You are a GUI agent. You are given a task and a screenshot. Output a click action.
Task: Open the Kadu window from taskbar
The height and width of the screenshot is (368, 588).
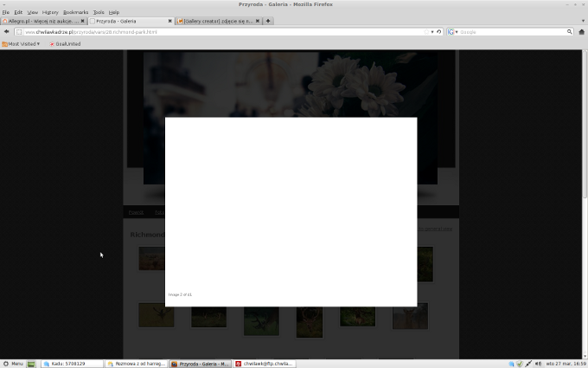[72, 364]
